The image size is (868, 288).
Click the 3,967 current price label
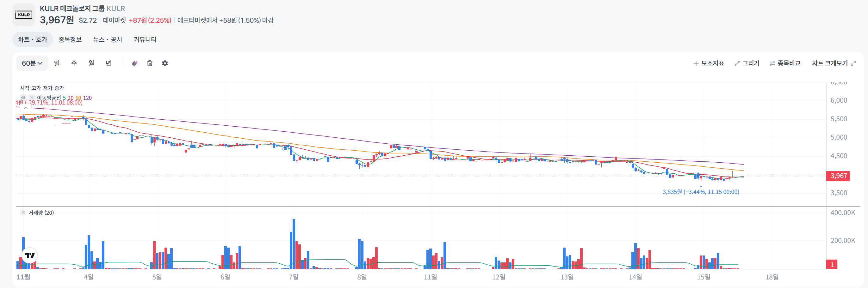point(838,176)
